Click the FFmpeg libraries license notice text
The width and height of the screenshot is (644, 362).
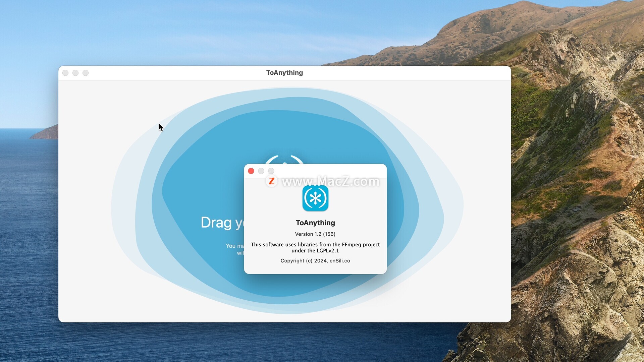315,248
